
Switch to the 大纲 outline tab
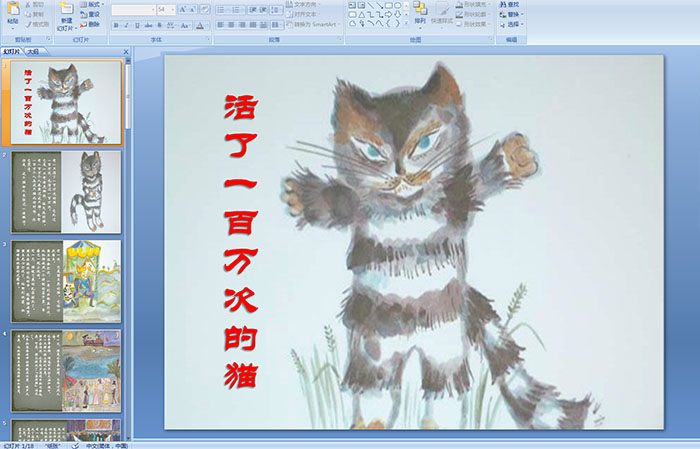(x=33, y=52)
